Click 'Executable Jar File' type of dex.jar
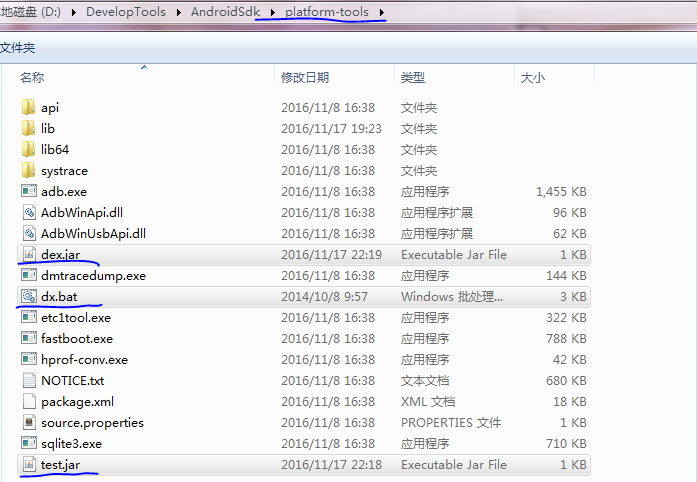 (x=454, y=254)
